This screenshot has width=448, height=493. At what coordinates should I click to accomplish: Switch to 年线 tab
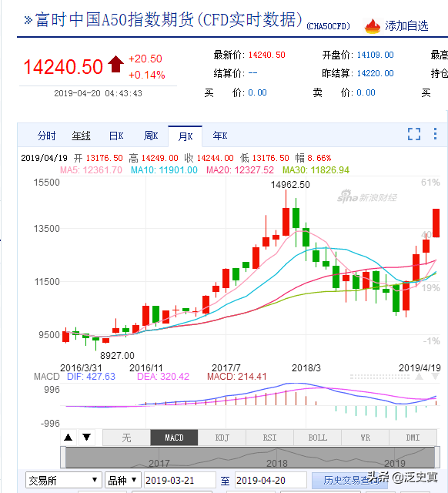(x=81, y=136)
